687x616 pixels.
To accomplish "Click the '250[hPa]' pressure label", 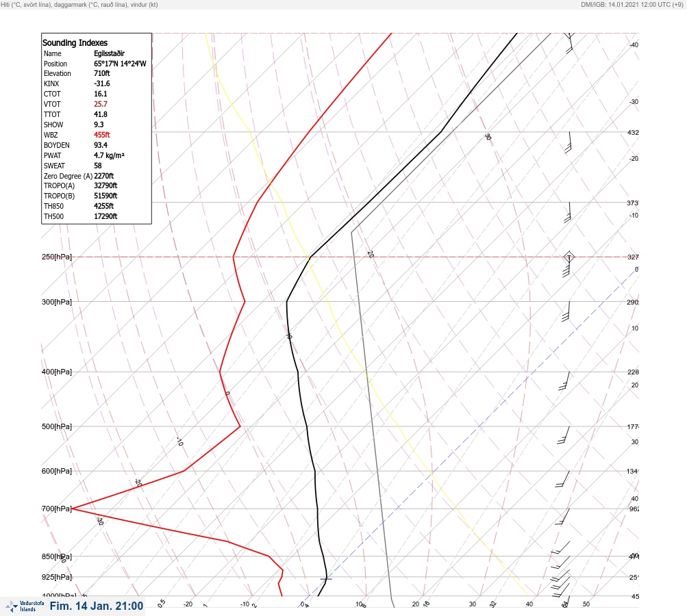I will coord(57,257).
